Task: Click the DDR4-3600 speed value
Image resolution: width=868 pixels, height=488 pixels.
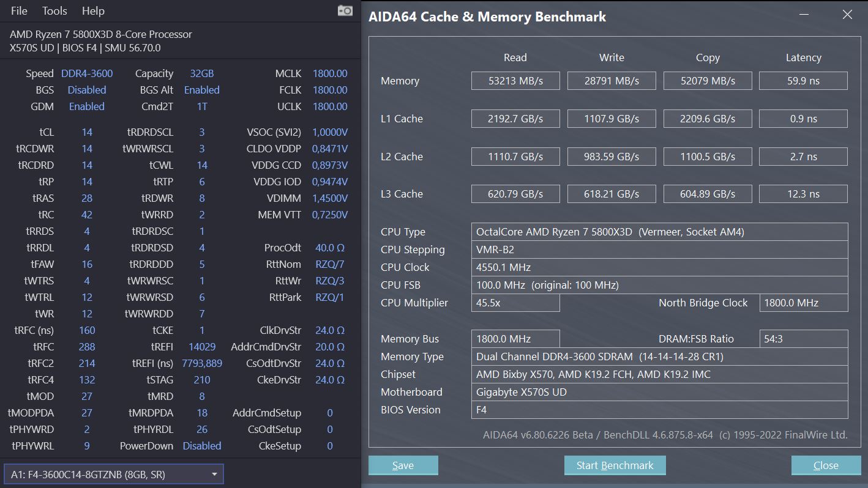Action: point(87,73)
